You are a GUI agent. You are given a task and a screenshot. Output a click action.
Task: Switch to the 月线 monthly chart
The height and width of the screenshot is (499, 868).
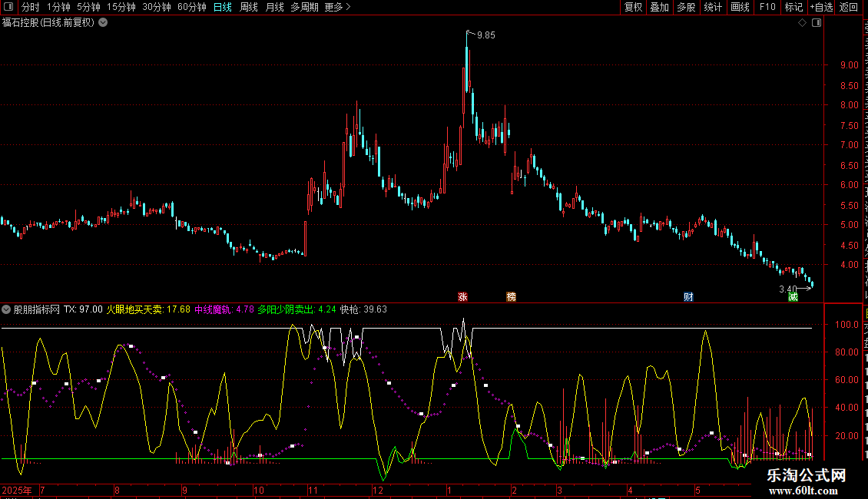point(274,7)
